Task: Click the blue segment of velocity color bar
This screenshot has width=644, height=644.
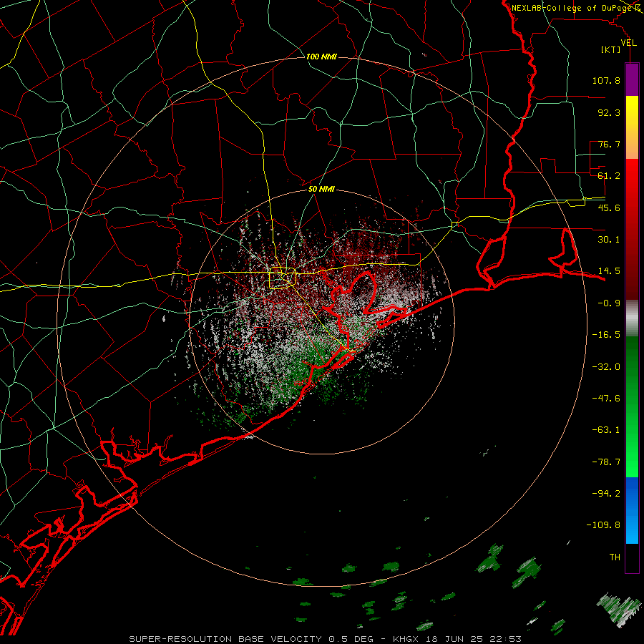Action: [632, 510]
